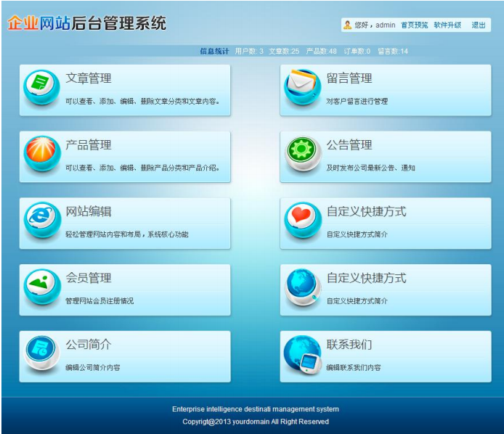Open the 首页预览 link
504x434 pixels.
click(x=414, y=25)
